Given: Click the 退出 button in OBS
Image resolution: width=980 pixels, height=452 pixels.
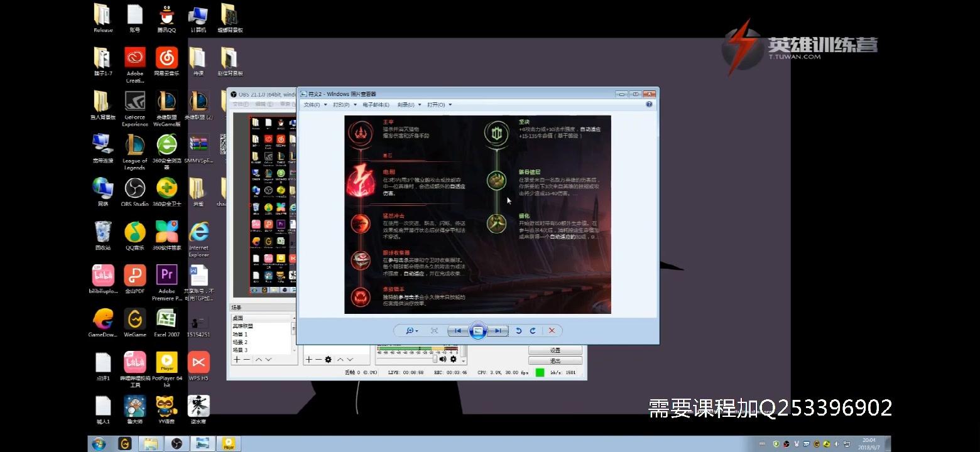Looking at the screenshot, I should tap(555, 361).
